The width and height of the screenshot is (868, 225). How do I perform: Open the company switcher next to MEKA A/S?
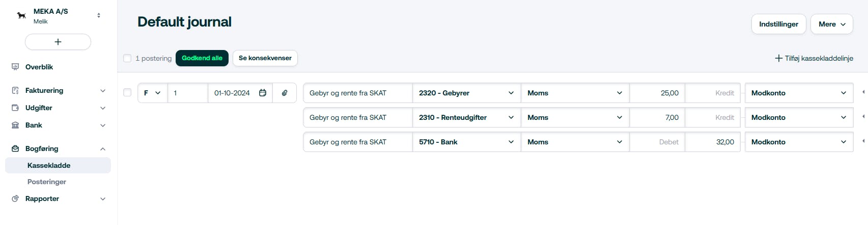(x=99, y=15)
